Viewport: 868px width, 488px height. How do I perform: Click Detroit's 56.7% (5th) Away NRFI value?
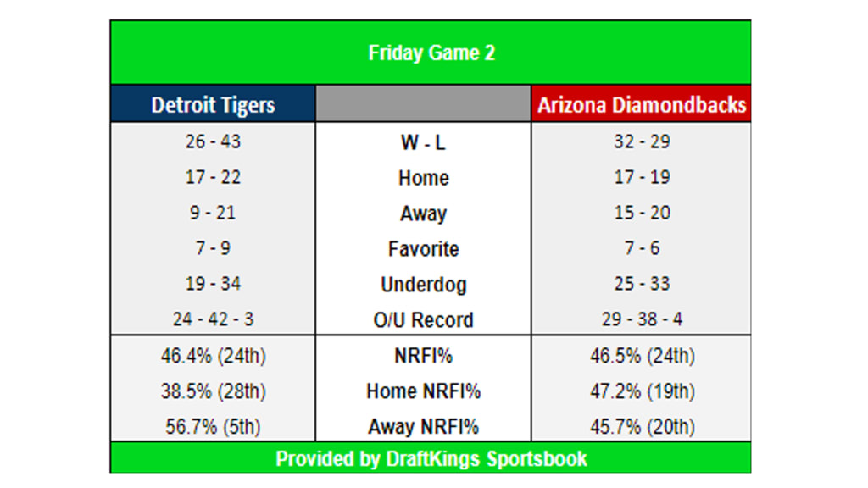[213, 426]
